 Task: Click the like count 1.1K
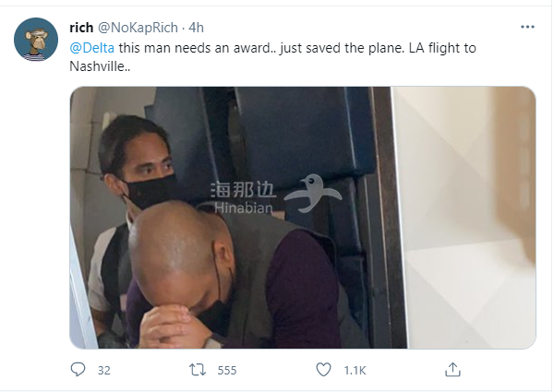click(x=355, y=371)
